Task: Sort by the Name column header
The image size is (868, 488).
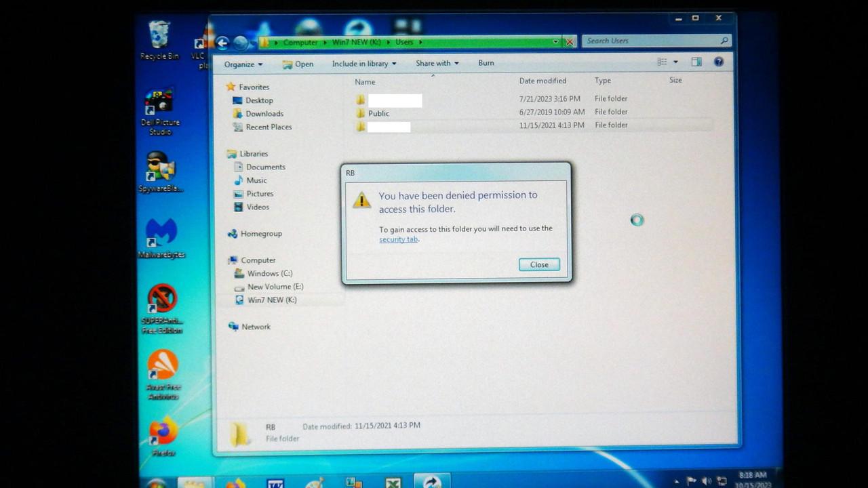Action: 365,82
